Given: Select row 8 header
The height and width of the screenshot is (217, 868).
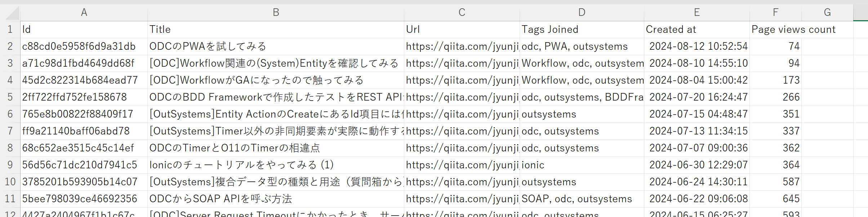Looking at the screenshot, I should click(10, 148).
